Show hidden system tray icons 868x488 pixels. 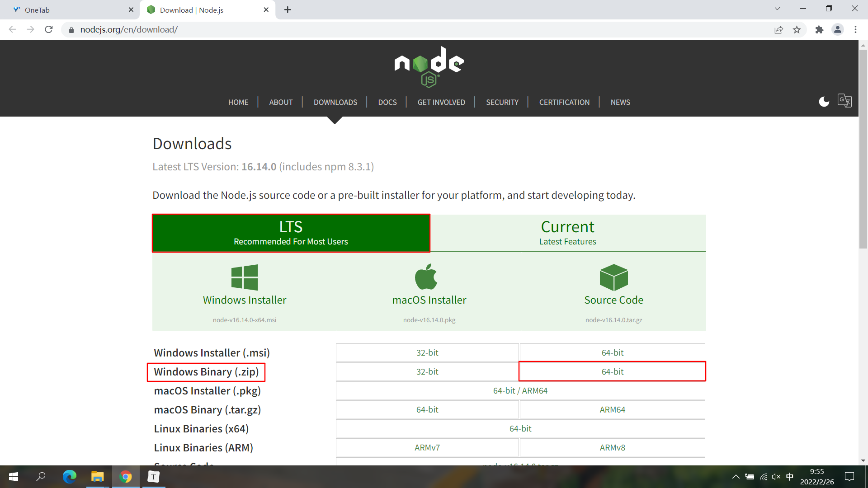[736, 477]
